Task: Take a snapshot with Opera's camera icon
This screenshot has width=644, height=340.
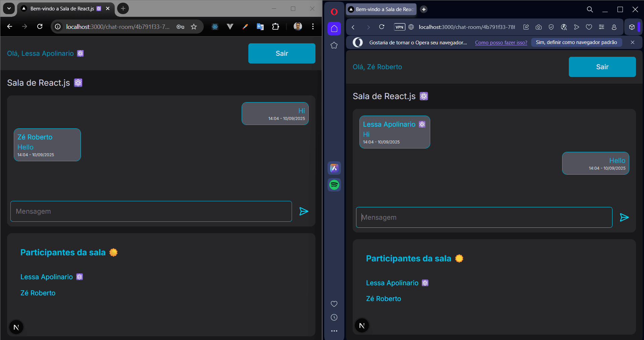Action: 539,27
